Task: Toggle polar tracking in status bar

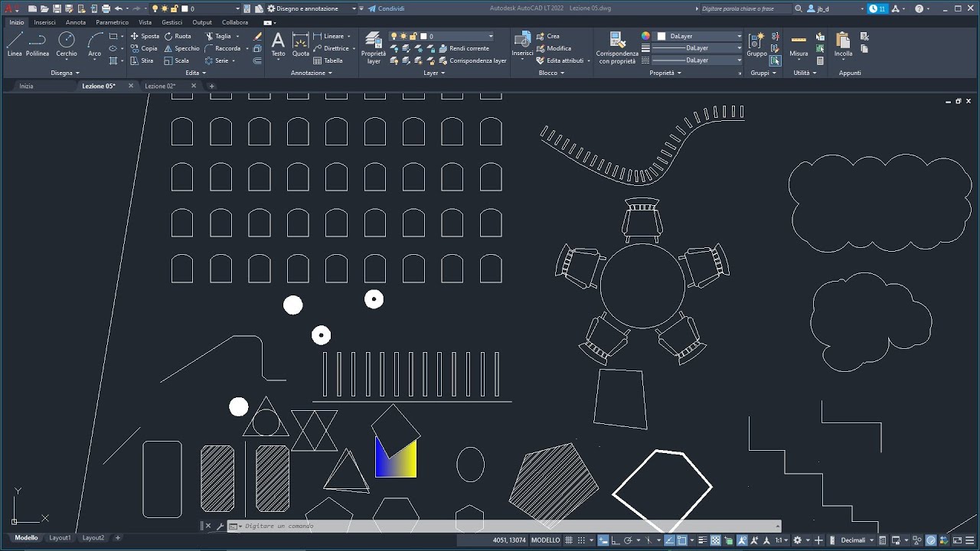Action: (x=628, y=540)
